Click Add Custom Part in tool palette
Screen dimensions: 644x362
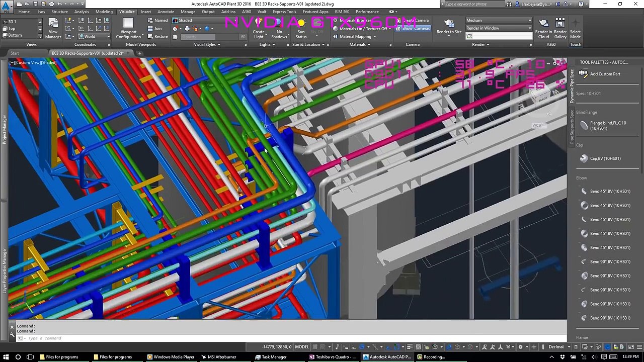605,74
